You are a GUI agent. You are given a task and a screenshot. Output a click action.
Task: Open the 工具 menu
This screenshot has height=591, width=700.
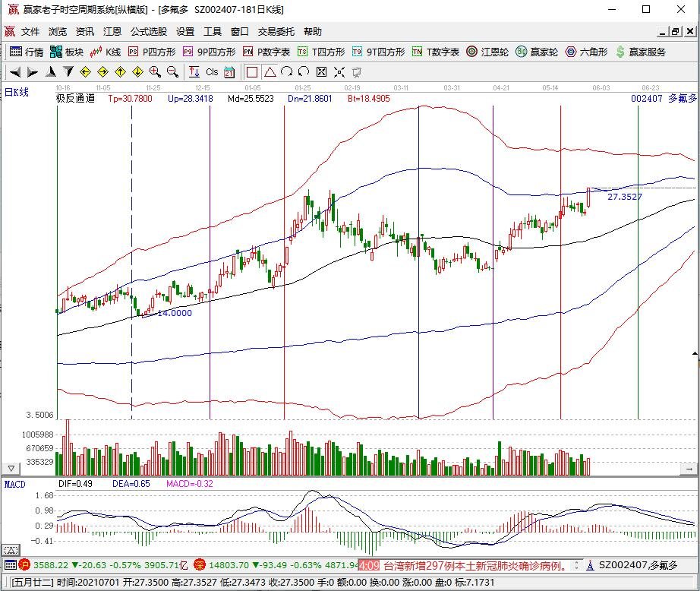point(213,32)
